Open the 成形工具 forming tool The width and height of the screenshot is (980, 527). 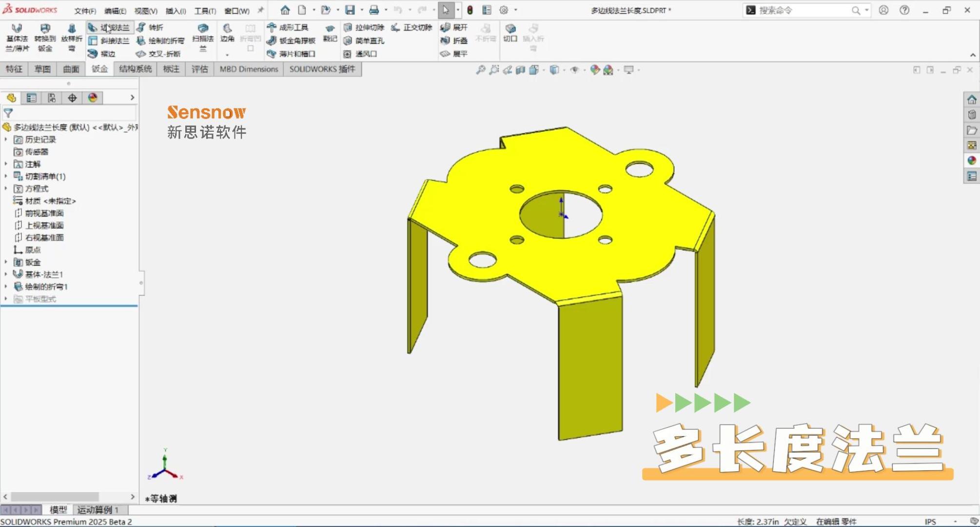pos(288,28)
